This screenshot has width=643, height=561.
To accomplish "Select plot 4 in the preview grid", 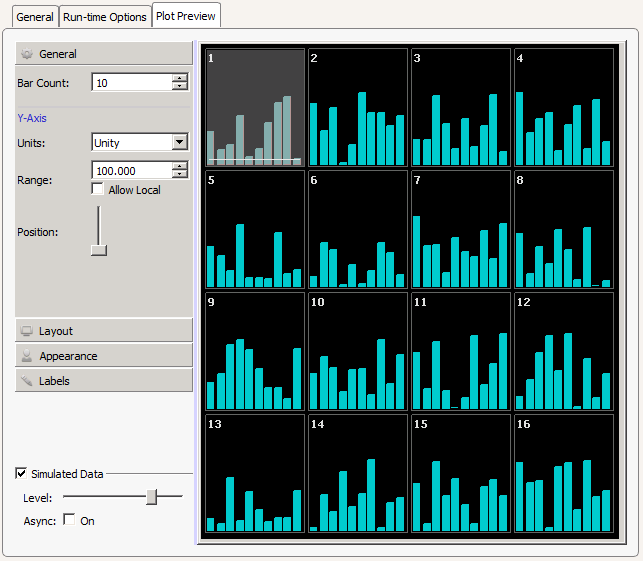I will tap(564, 107).
